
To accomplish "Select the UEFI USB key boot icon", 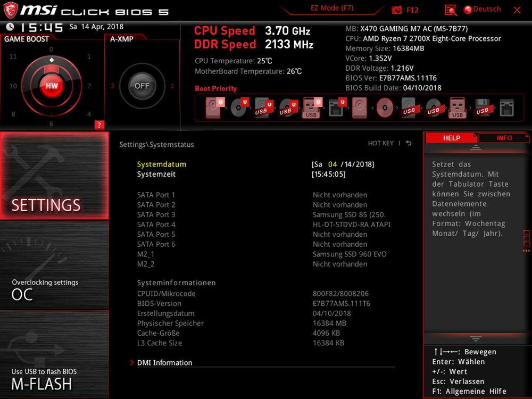I will pos(312,107).
